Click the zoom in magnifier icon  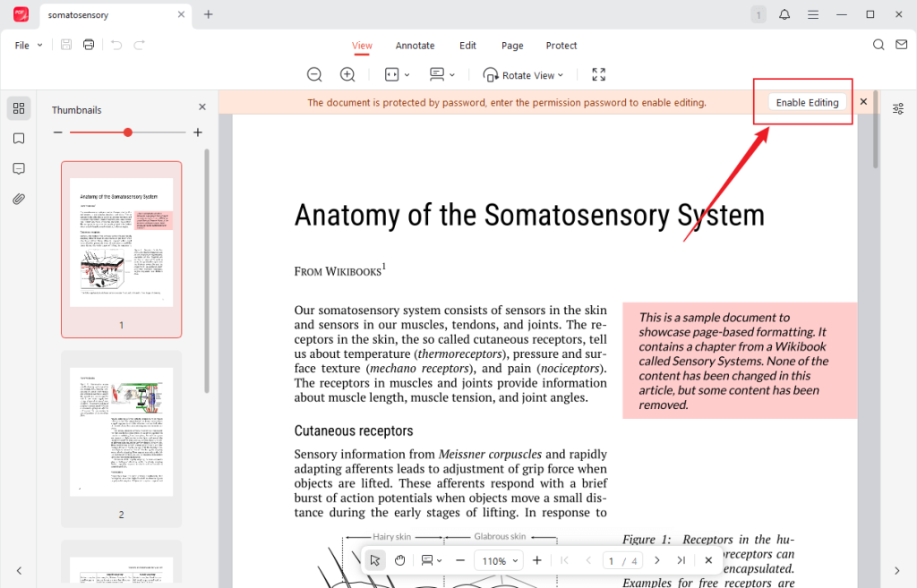(347, 75)
